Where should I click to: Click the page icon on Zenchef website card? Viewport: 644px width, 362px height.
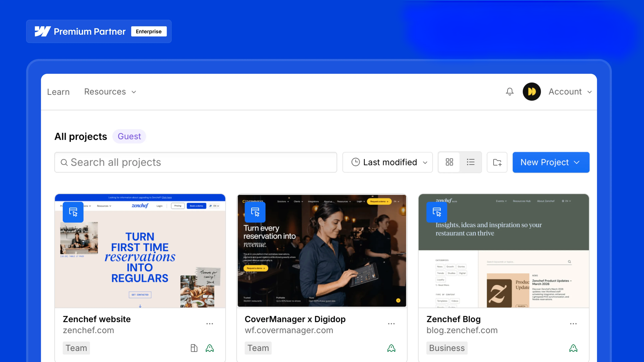pos(194,348)
